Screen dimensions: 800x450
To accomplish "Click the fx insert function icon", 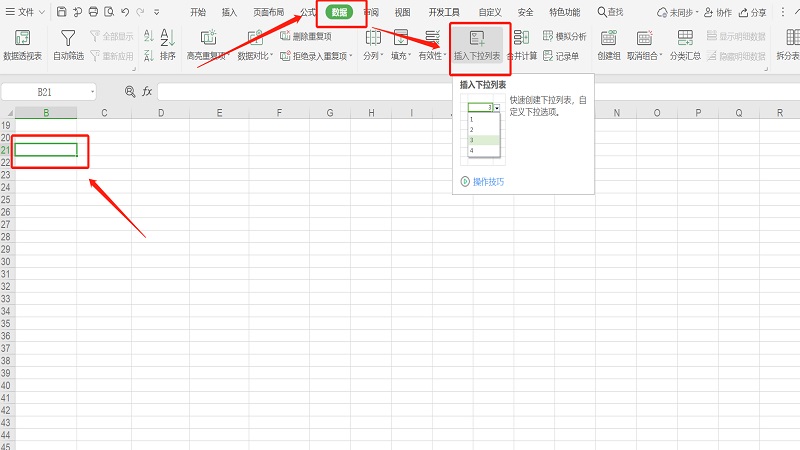I will (147, 91).
